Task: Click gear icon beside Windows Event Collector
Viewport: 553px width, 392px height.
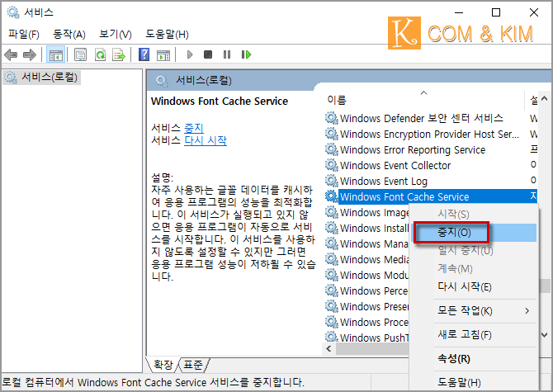Action: pos(331,164)
